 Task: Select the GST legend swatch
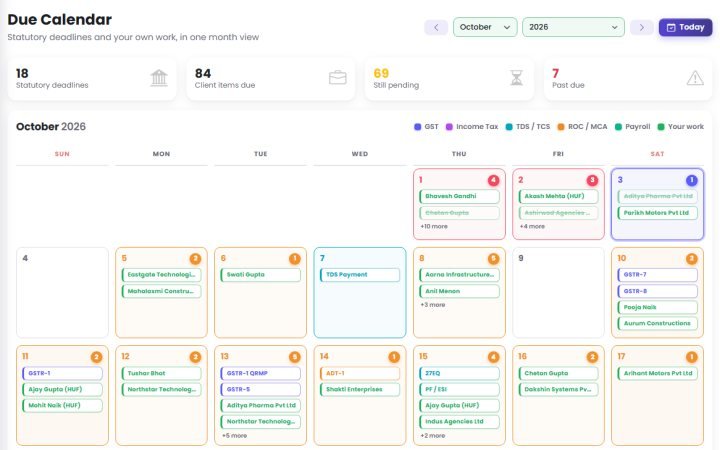(x=417, y=127)
